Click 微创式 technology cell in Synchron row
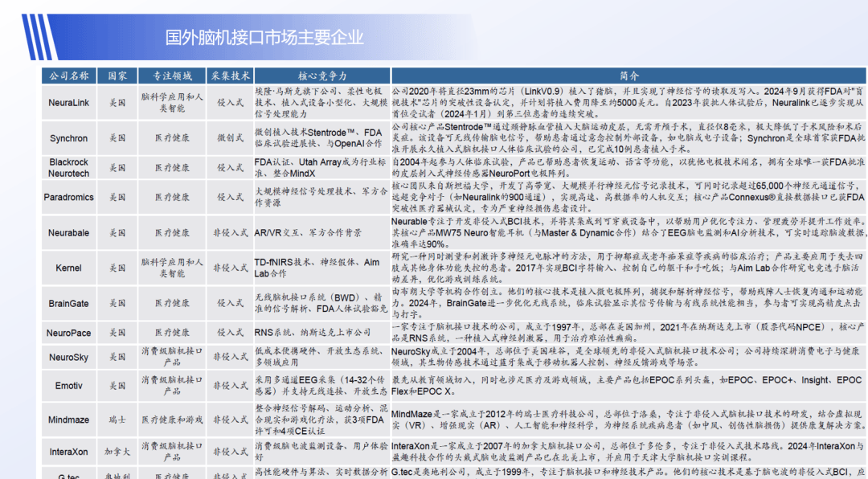The image size is (868, 479). pyautogui.click(x=231, y=138)
